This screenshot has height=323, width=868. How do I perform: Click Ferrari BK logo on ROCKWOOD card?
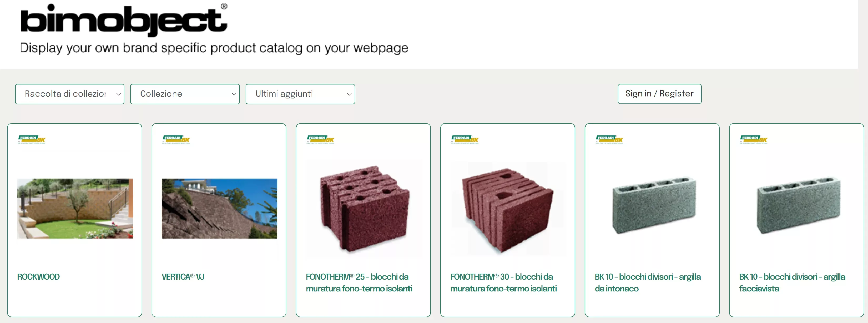31,139
